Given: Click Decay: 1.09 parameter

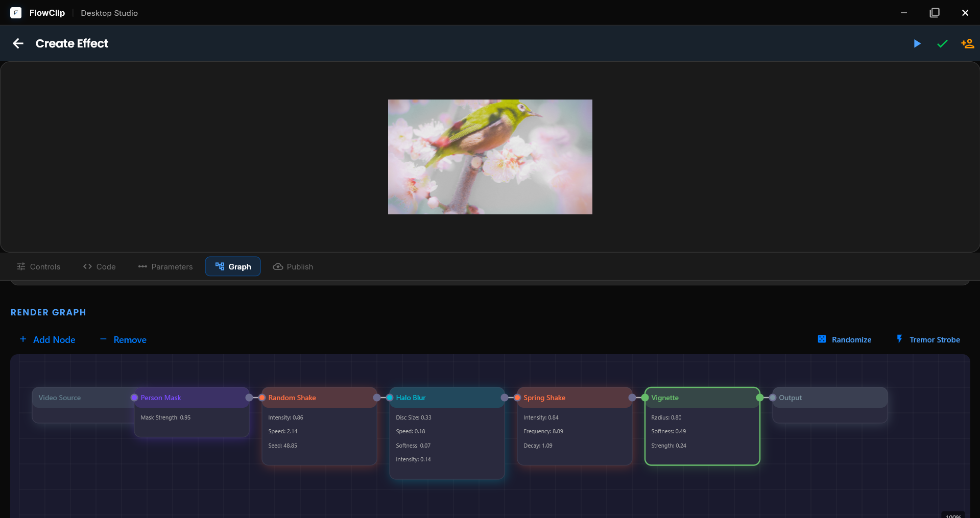Looking at the screenshot, I should [x=538, y=446].
